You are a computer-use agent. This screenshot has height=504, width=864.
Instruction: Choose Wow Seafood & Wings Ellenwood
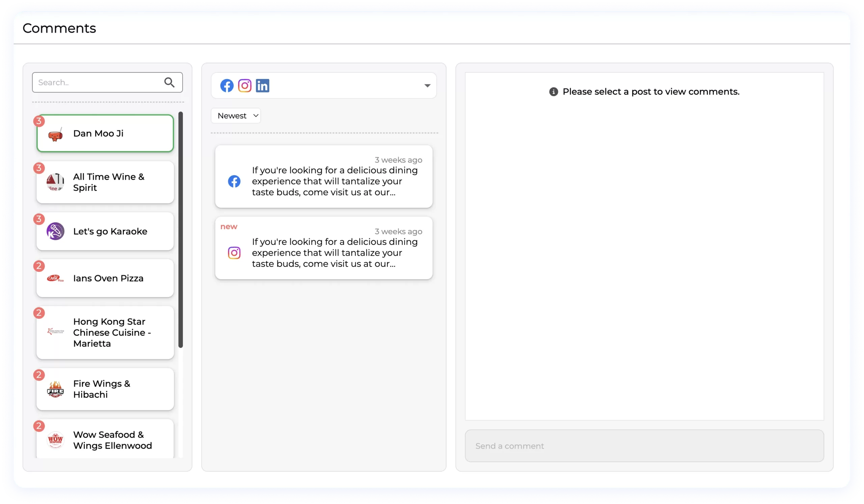click(112, 440)
